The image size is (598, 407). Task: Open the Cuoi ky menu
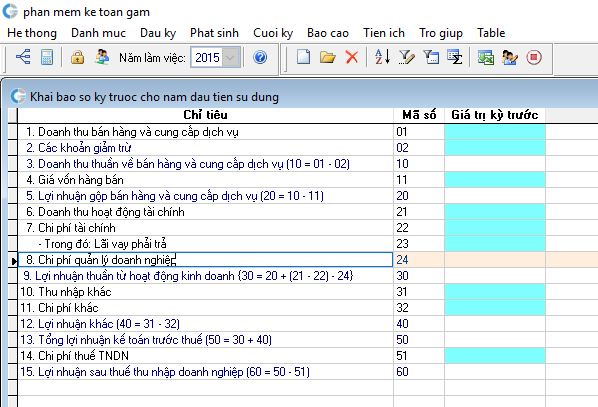pyautogui.click(x=273, y=33)
